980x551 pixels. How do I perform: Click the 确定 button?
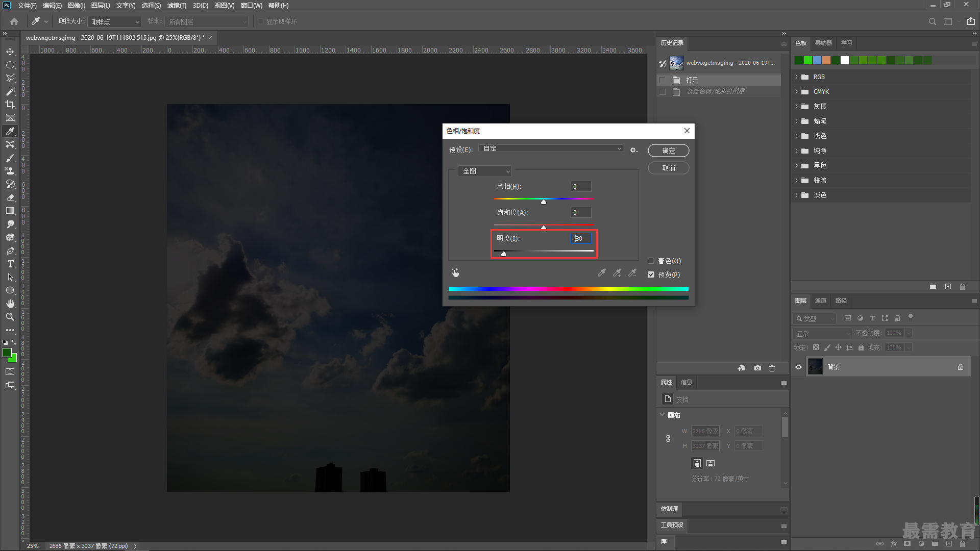(x=669, y=151)
